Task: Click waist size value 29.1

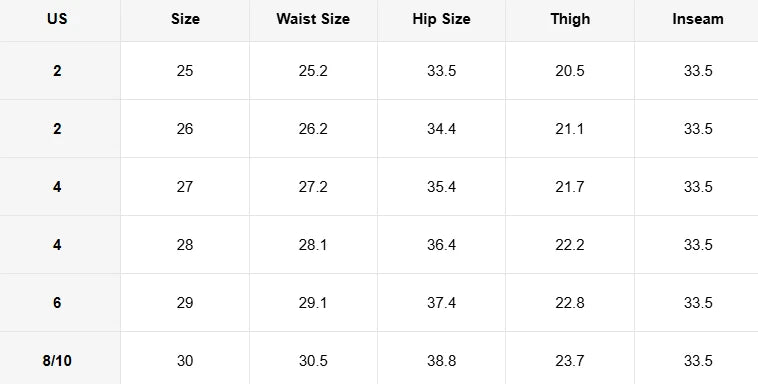Action: pyautogui.click(x=313, y=303)
